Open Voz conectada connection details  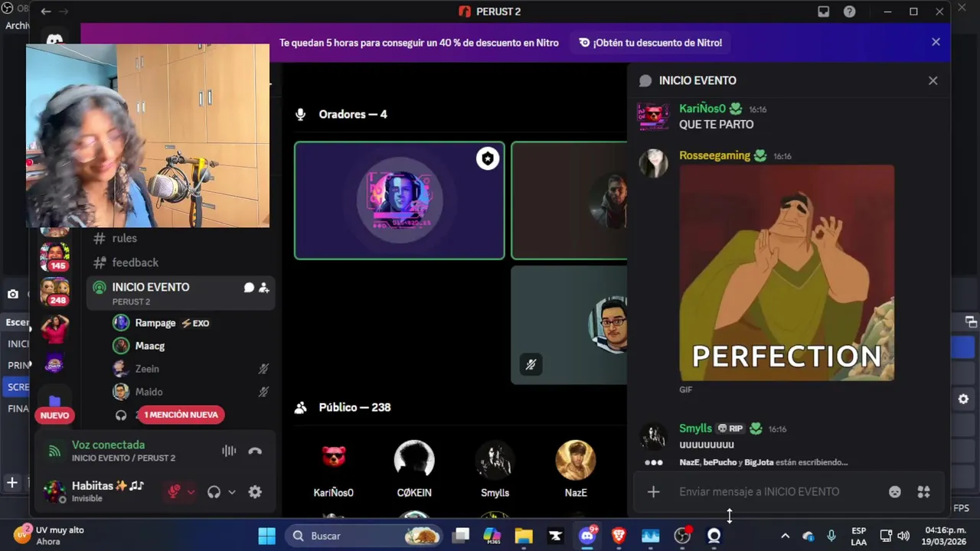(x=108, y=445)
